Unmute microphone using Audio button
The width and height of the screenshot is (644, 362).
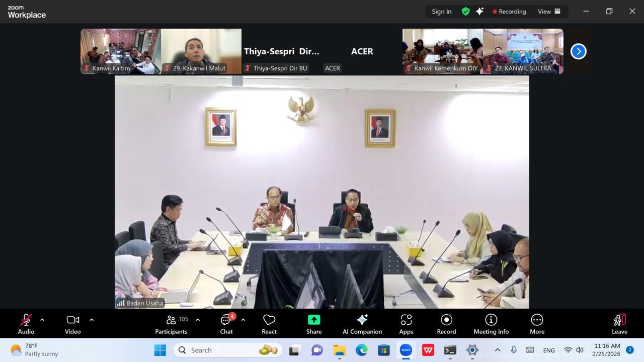pyautogui.click(x=26, y=324)
